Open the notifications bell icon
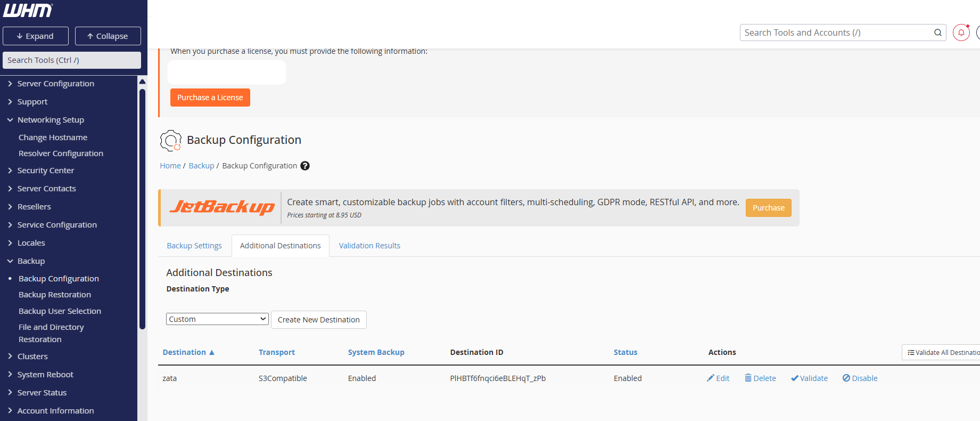 tap(961, 33)
